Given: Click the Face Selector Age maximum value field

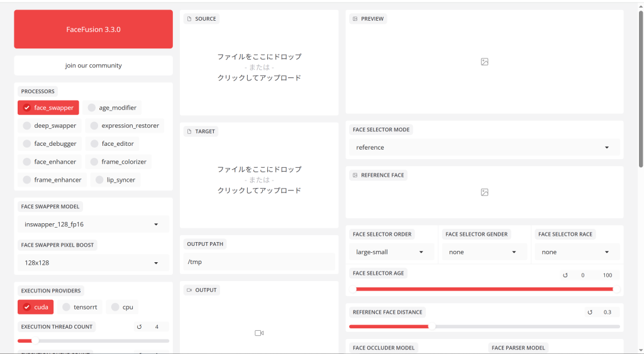Looking at the screenshot, I should click(608, 275).
